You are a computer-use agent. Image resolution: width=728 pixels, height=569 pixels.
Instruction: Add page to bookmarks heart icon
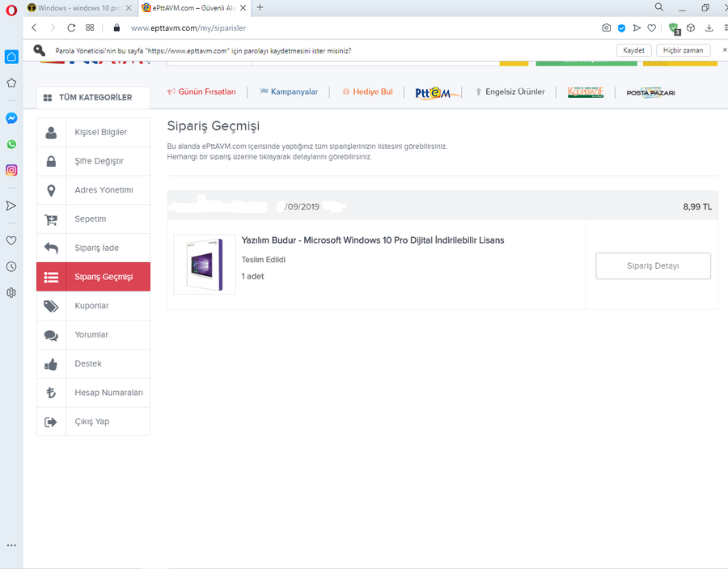click(x=652, y=28)
